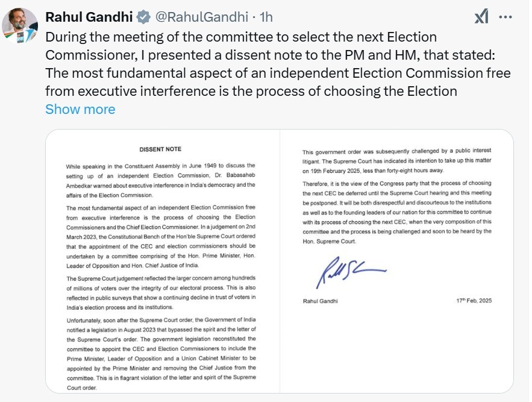Open the left dissent note page image
Image resolution: width=532 pixels, height=402 pixels.
tap(163, 261)
